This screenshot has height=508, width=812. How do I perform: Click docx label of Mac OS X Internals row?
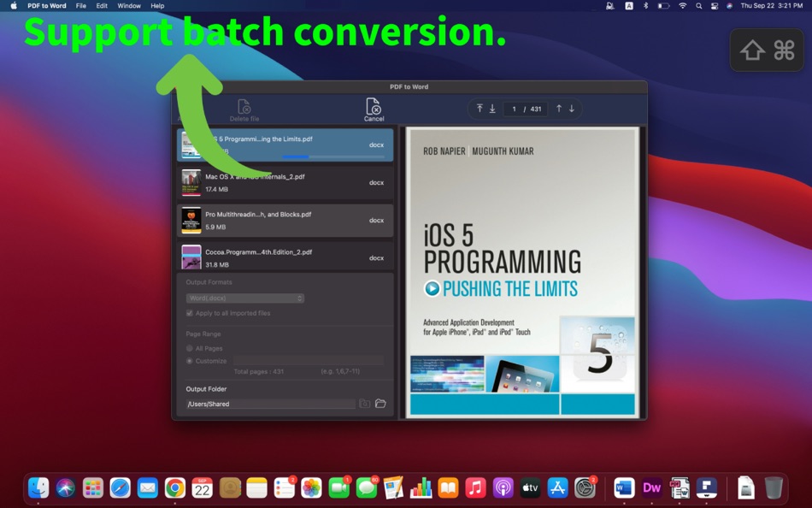376,182
